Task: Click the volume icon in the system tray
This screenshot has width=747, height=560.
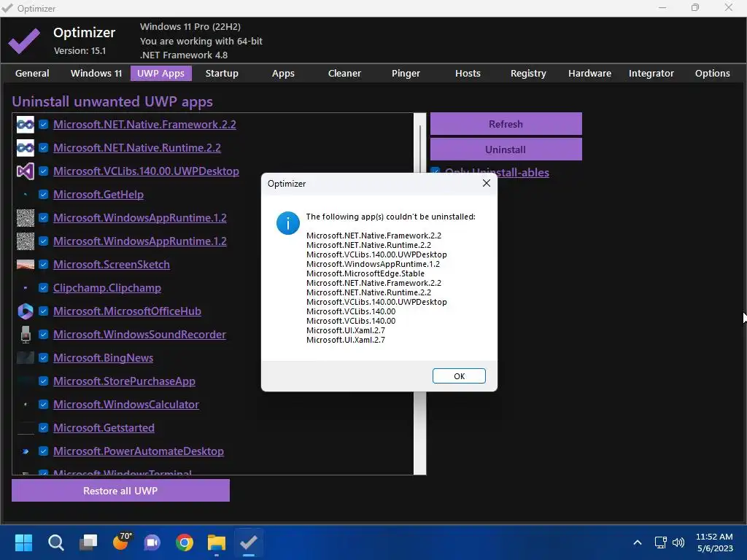Action: (678, 542)
